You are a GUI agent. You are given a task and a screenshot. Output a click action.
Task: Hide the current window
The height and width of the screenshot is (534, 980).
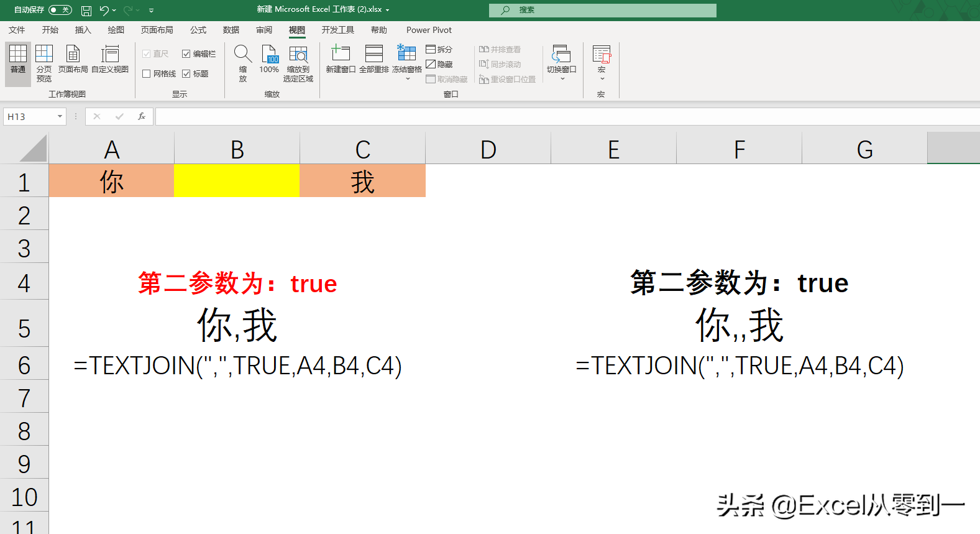pyautogui.click(x=439, y=64)
